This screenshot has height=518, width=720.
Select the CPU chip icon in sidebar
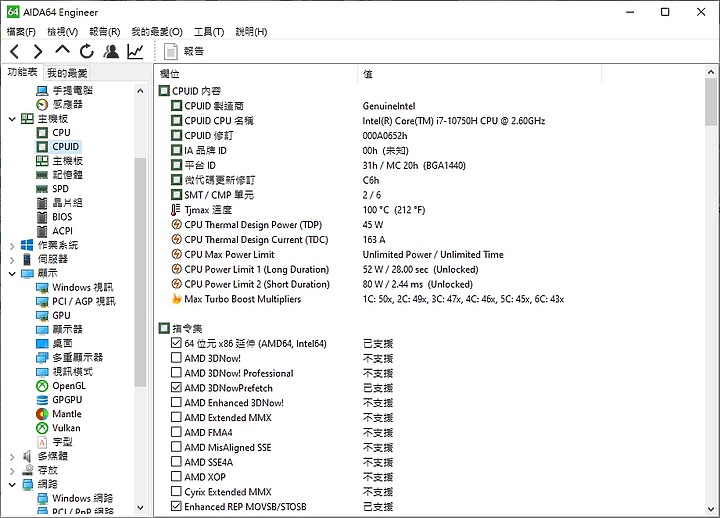[42, 133]
